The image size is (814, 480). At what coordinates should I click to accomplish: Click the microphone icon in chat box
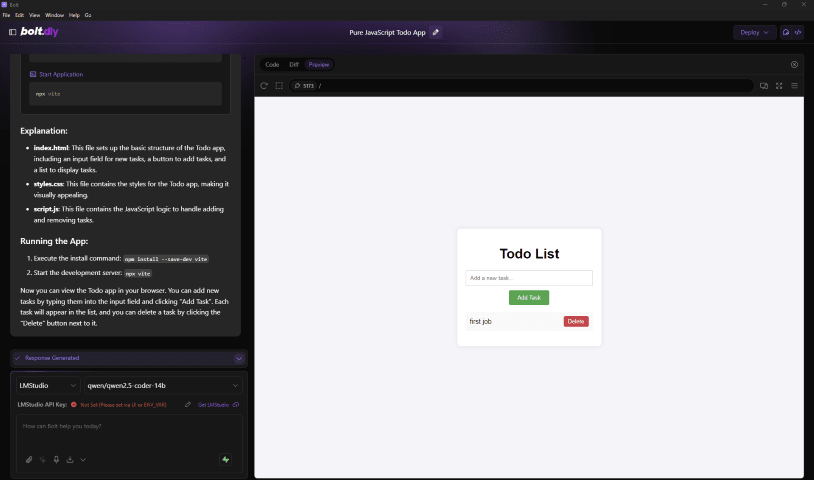click(x=56, y=460)
